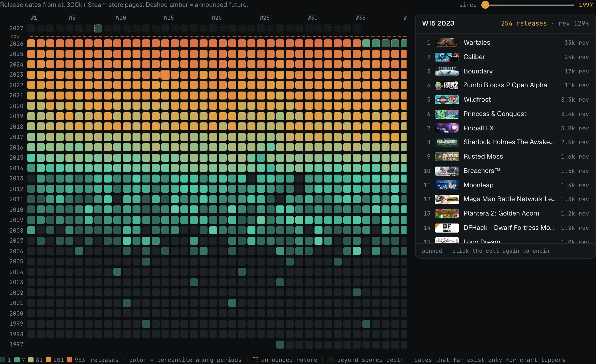Open the Boundary title link
The height and width of the screenshot is (364, 596).
coord(478,71)
